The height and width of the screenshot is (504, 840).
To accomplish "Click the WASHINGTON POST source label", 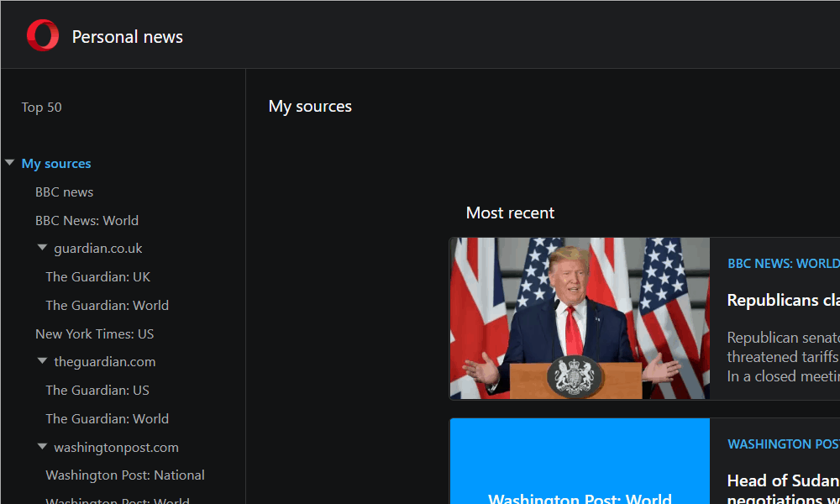I will 783,444.
